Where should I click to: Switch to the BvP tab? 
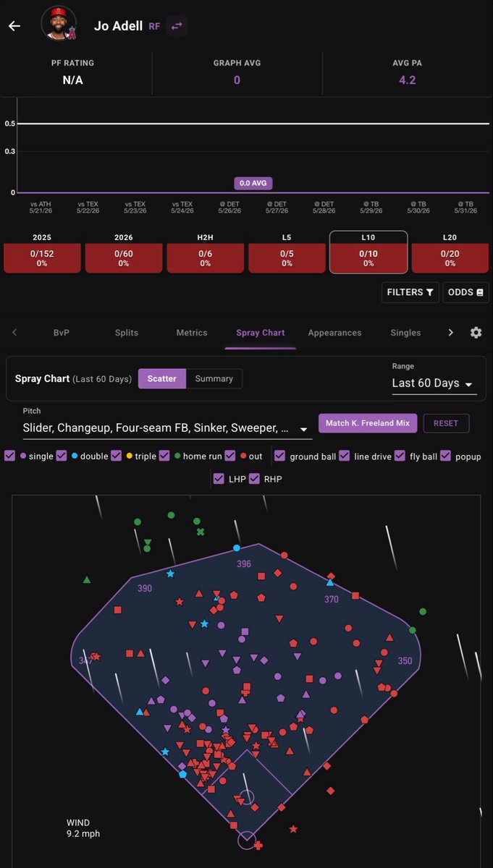click(62, 333)
